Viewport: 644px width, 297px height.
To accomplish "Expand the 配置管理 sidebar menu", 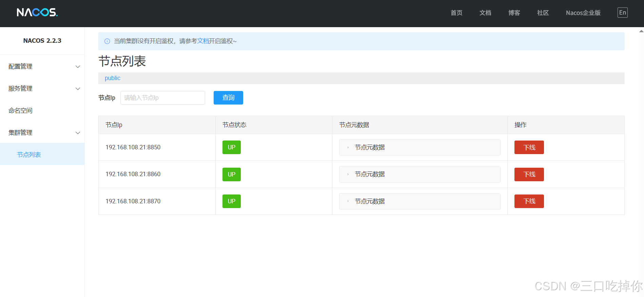I will [42, 67].
